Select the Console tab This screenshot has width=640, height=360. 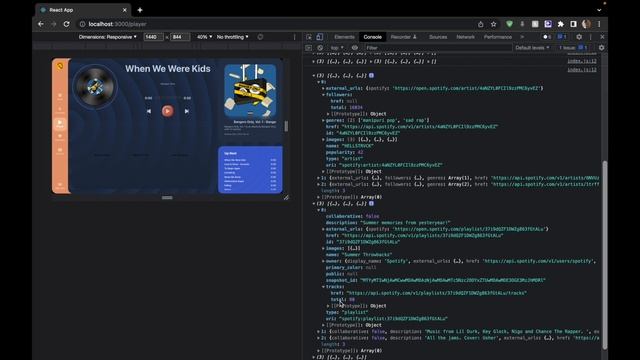click(372, 37)
